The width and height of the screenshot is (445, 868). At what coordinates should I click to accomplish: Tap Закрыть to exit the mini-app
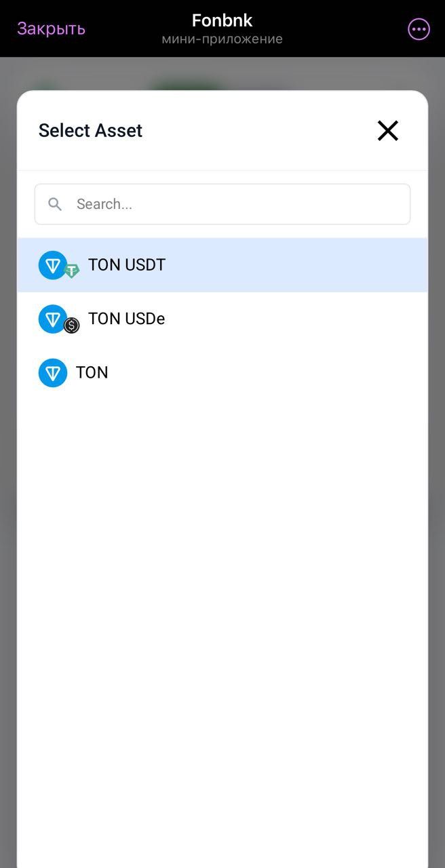click(50, 28)
